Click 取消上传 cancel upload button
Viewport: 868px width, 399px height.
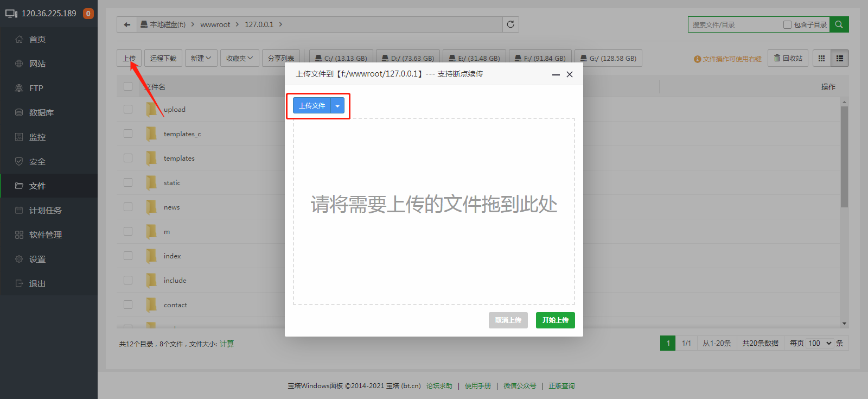click(508, 320)
